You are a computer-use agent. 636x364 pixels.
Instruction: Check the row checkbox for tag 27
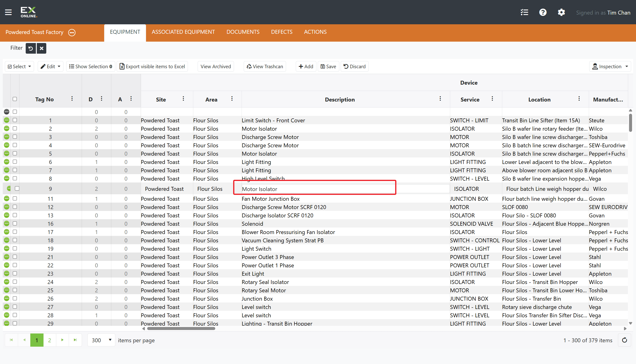coord(15,306)
